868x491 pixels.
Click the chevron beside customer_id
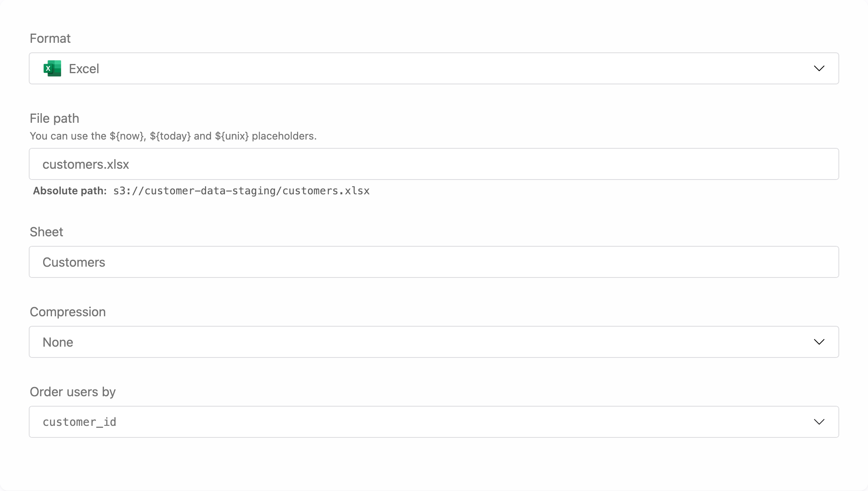818,422
